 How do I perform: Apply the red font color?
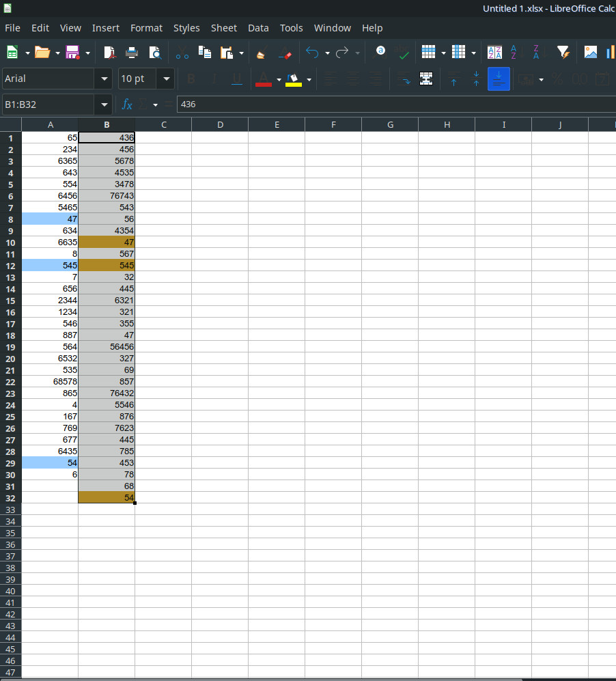pos(264,79)
